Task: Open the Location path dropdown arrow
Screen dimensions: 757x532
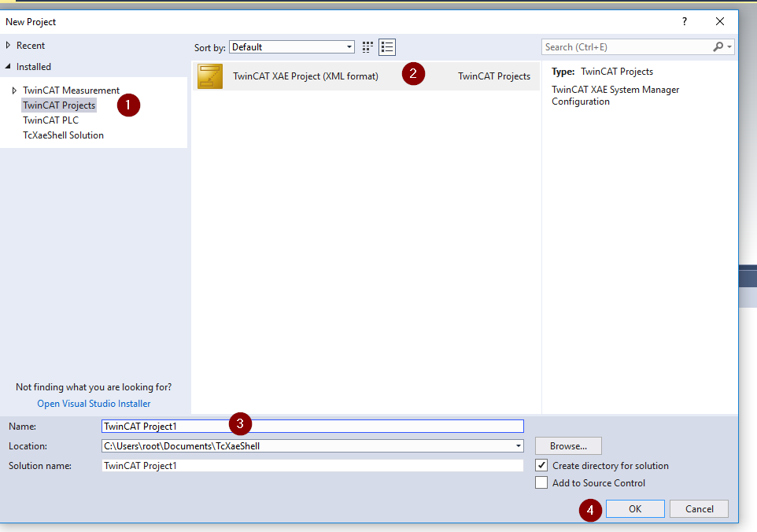Action: tap(518, 445)
